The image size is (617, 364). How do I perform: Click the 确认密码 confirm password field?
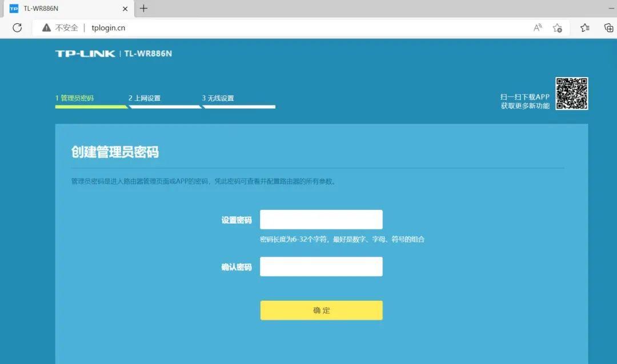(321, 266)
